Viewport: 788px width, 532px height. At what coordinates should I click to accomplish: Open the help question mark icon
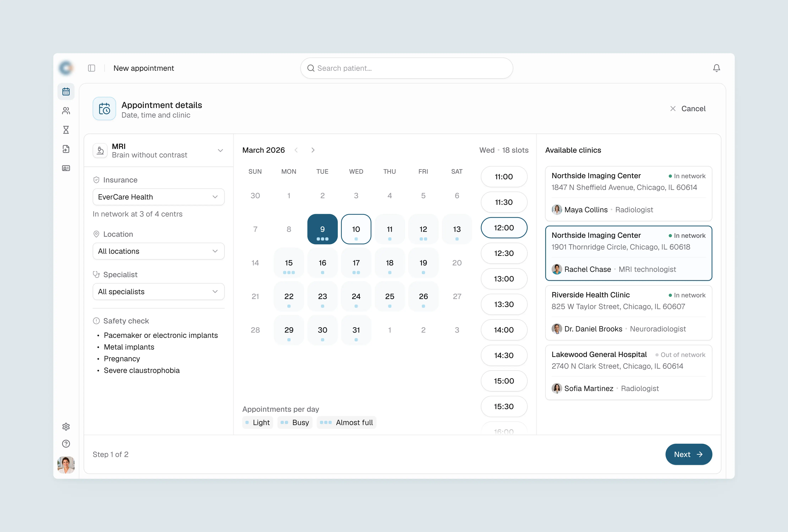66,444
